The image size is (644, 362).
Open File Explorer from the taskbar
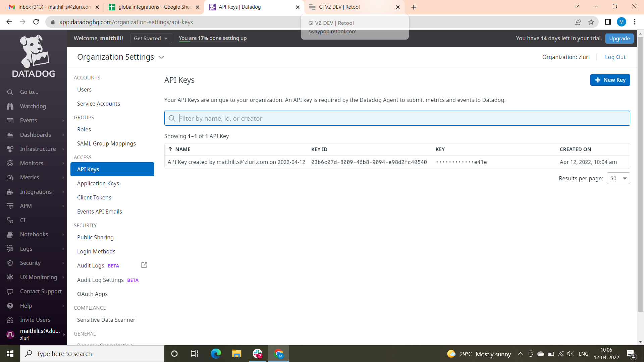237,354
